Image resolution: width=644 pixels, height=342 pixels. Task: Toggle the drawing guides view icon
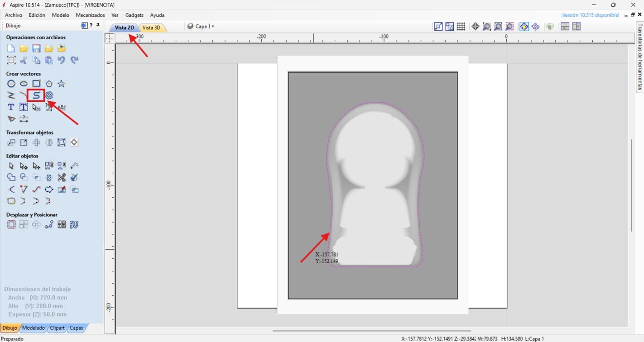450,27
